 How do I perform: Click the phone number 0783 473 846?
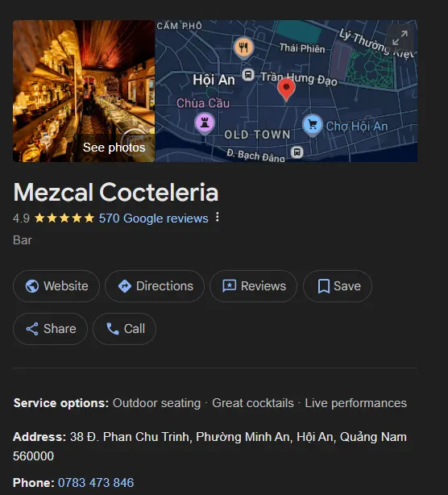pos(96,482)
